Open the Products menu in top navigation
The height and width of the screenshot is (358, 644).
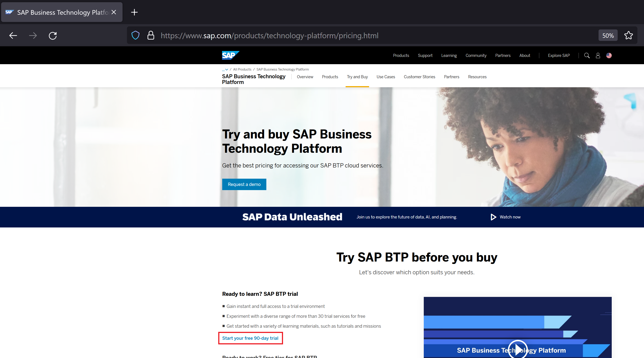pyautogui.click(x=401, y=56)
